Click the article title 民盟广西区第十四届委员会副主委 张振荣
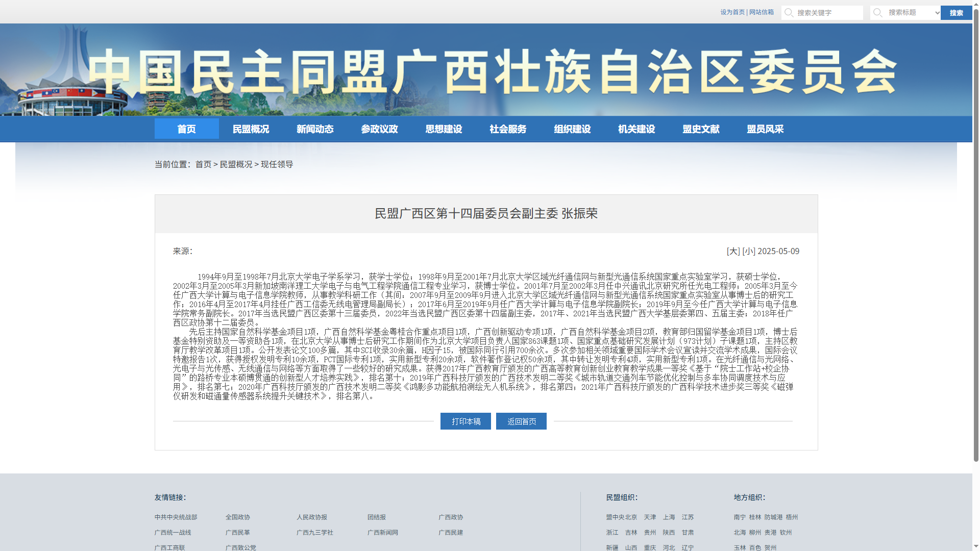The height and width of the screenshot is (551, 980). pyautogui.click(x=486, y=213)
